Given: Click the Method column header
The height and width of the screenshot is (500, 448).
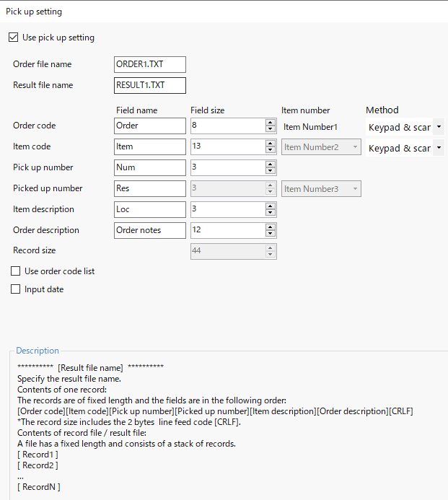Looking at the screenshot, I should [x=382, y=110].
